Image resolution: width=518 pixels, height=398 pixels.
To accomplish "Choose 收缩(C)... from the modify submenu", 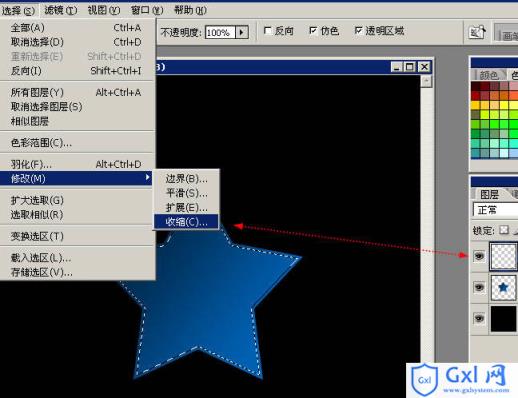I will pyautogui.click(x=186, y=222).
